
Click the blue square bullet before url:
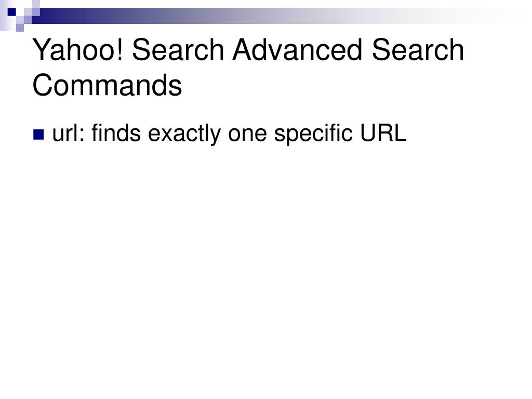(38, 135)
